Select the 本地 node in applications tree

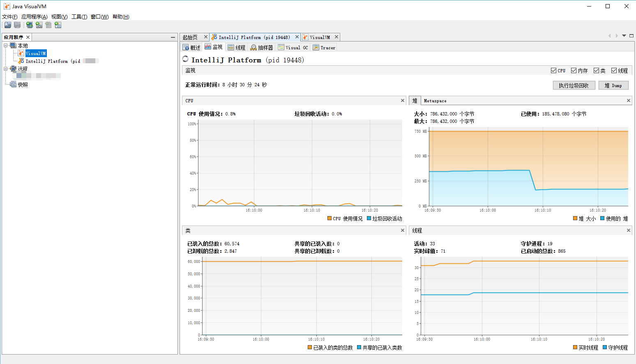pyautogui.click(x=23, y=46)
